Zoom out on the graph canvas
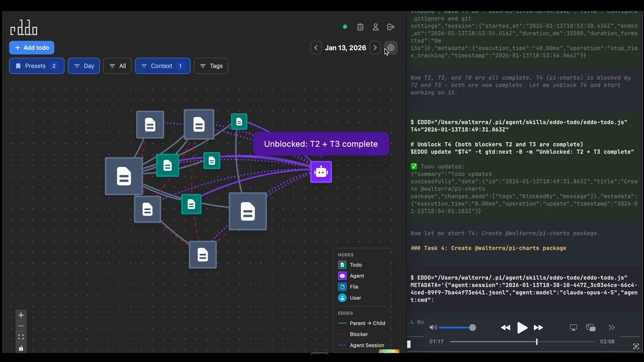The height and width of the screenshot is (362, 644). [21, 326]
